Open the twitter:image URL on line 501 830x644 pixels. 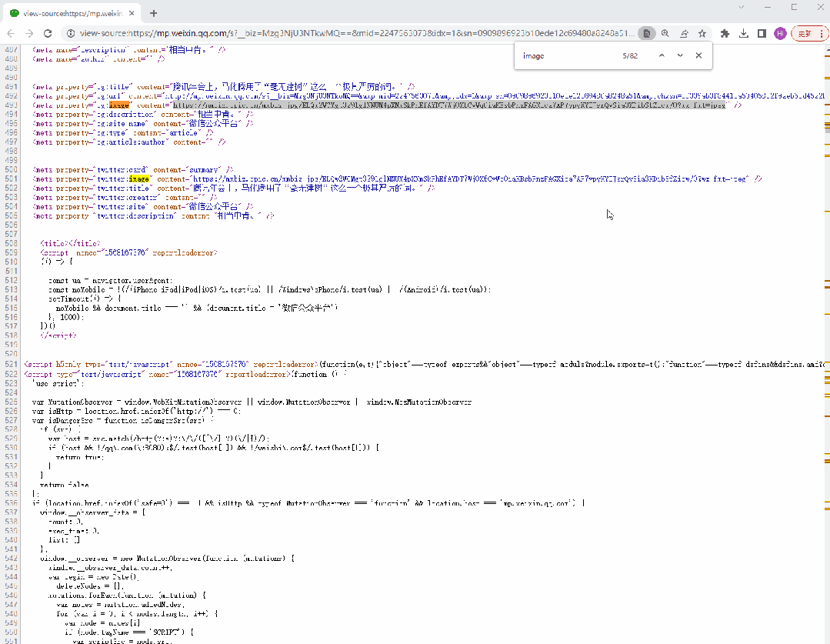point(471,179)
